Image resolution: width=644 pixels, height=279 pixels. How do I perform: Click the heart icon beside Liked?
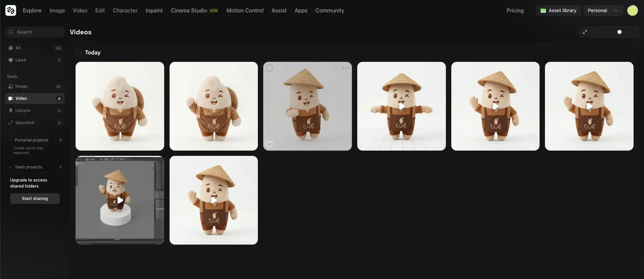tap(11, 60)
